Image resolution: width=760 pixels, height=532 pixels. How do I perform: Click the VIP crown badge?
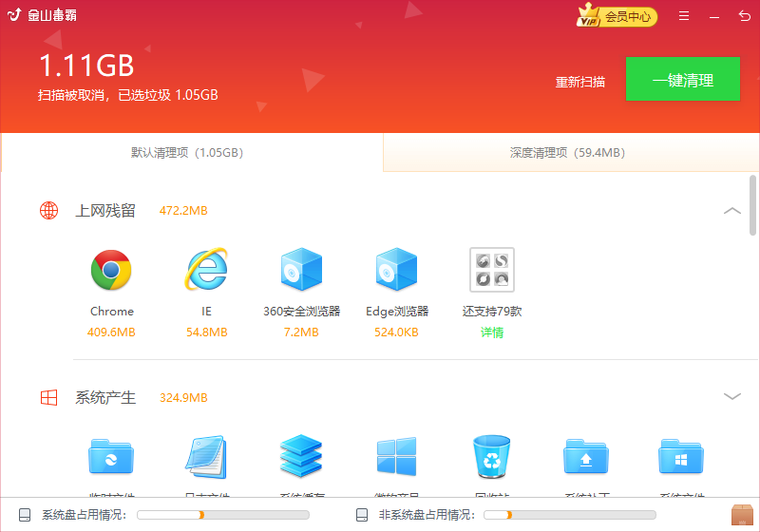588,14
